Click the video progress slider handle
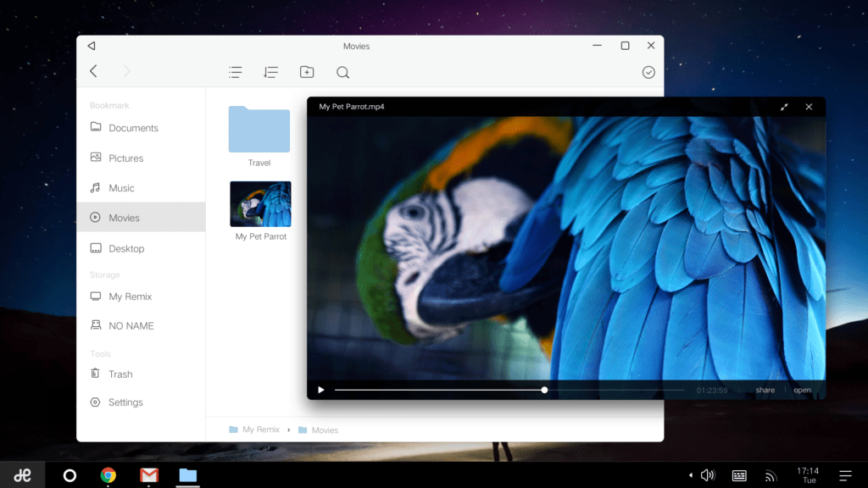 click(544, 390)
